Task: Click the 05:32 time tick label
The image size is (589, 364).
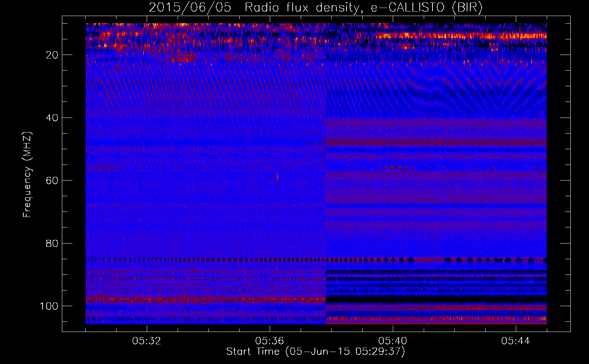Action: click(147, 341)
